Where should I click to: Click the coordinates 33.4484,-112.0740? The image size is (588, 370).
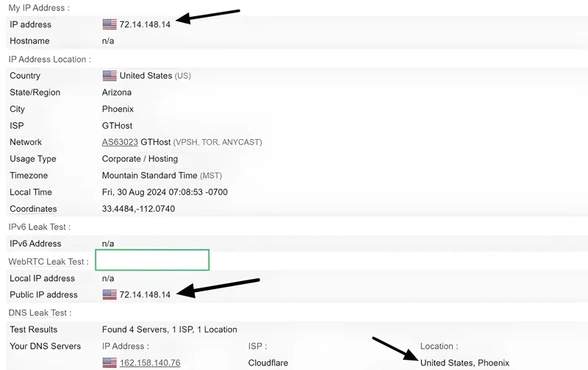pyautogui.click(x=138, y=209)
